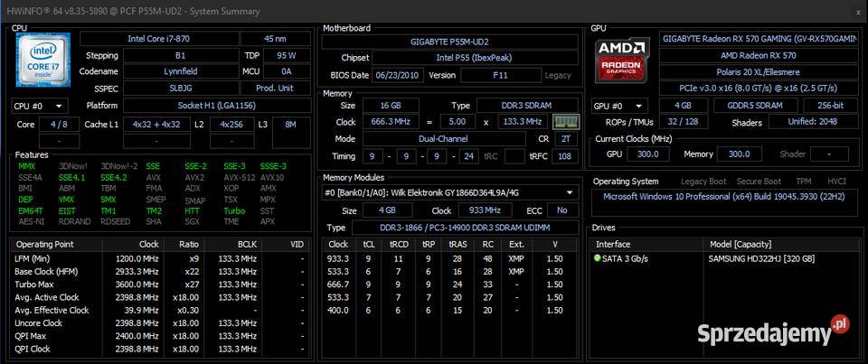
Task: Click the GIGABYTE P55M-UD2 motherboard field
Action: [x=448, y=41]
